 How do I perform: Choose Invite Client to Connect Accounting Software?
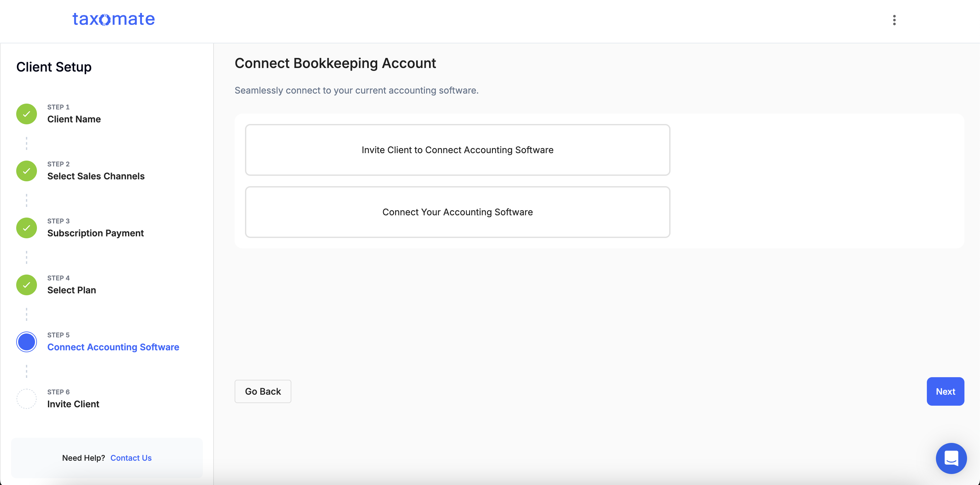[x=457, y=150]
